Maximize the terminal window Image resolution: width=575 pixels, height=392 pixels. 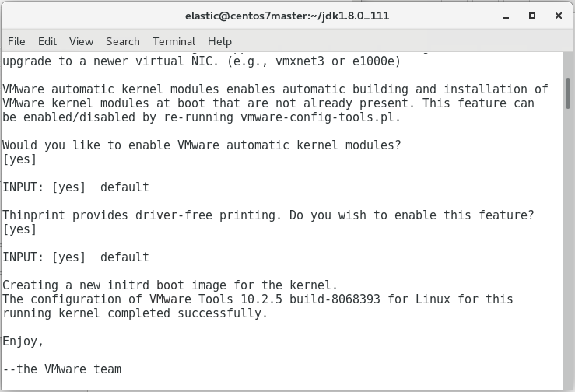click(x=532, y=16)
